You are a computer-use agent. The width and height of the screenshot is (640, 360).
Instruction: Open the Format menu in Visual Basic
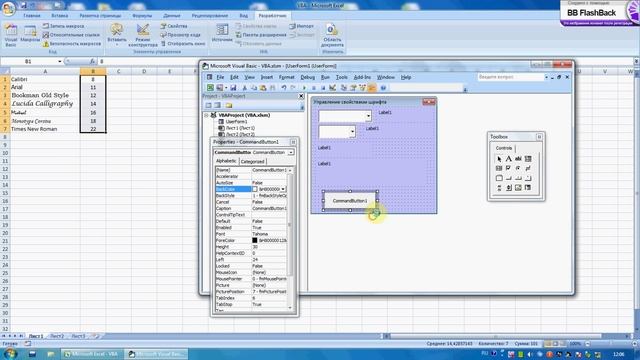[x=287, y=77]
